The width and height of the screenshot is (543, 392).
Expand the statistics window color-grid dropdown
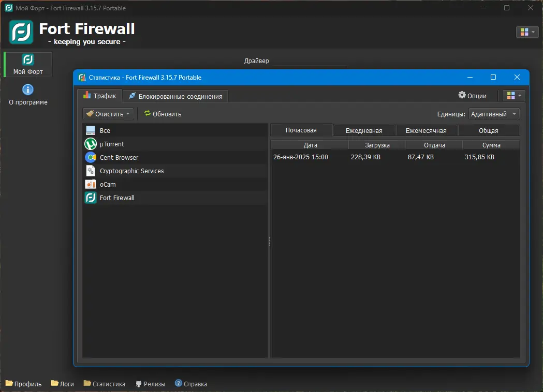514,96
